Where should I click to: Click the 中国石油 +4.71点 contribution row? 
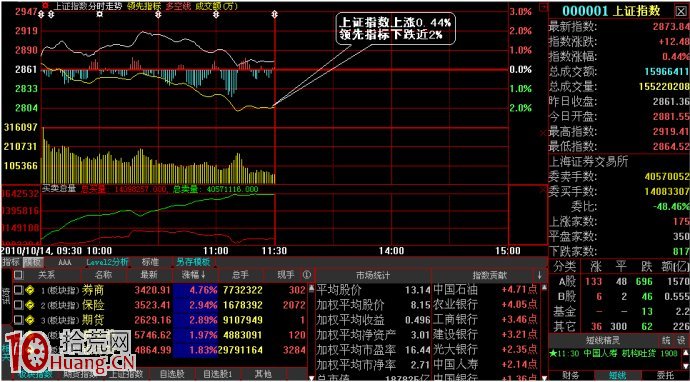(484, 290)
